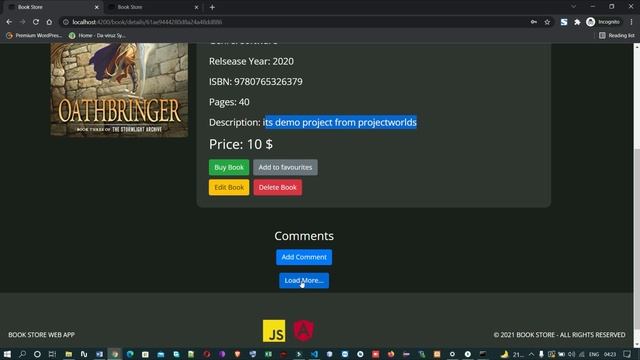Click the ENG language indicator
This screenshot has width=640, height=360.
click(x=594, y=354)
